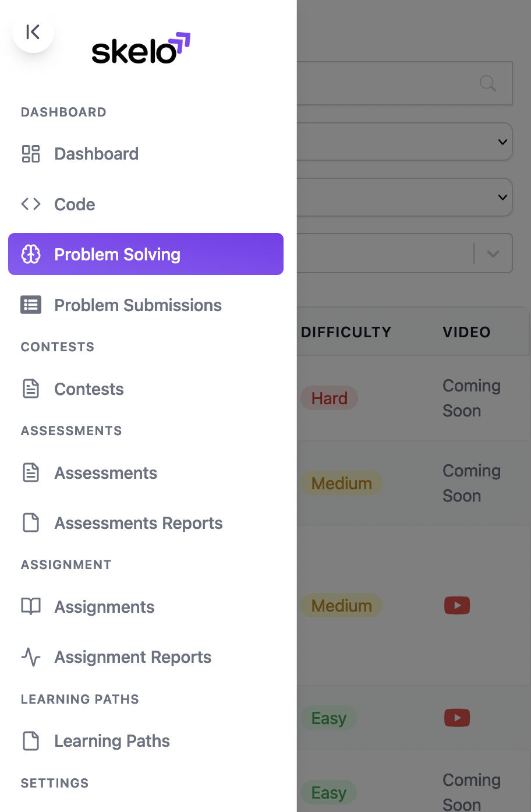Viewport: 531px width, 812px height.
Task: Click the Hard difficulty badge
Action: point(329,398)
